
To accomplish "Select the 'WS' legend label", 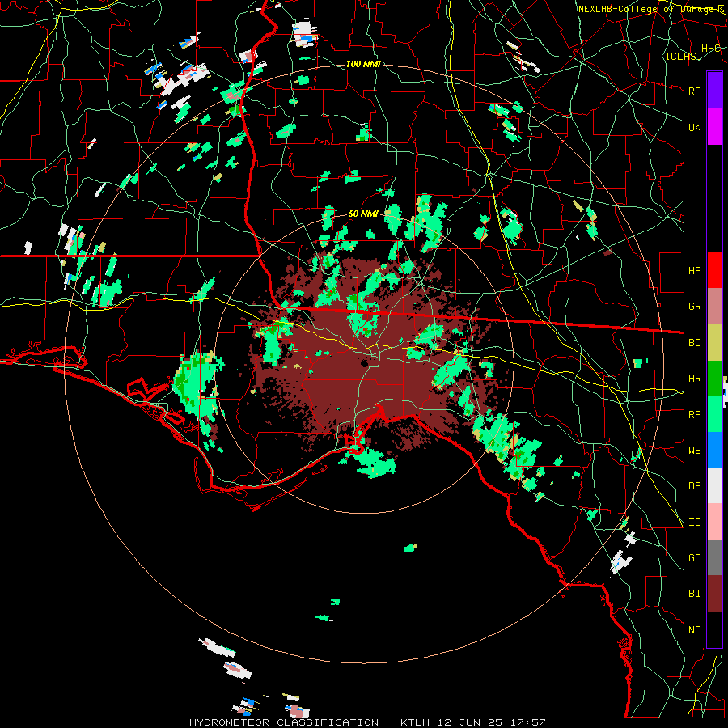I will pyautogui.click(x=694, y=451).
